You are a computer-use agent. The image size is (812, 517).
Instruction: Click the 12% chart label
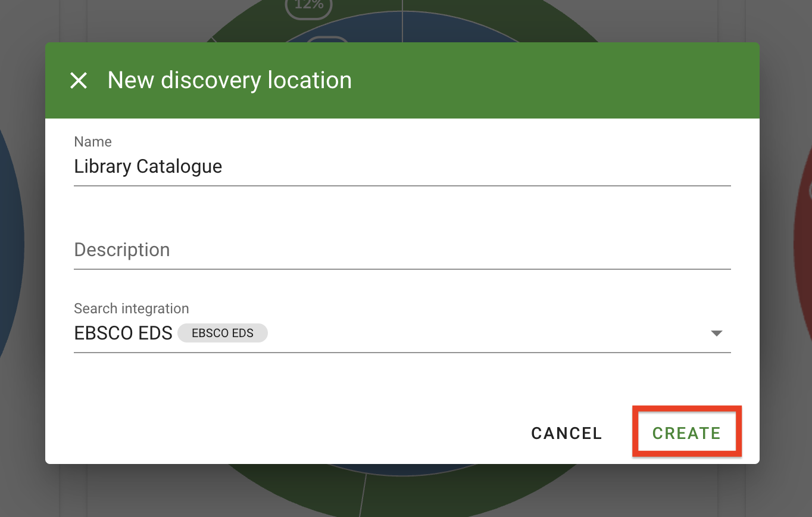click(x=309, y=6)
